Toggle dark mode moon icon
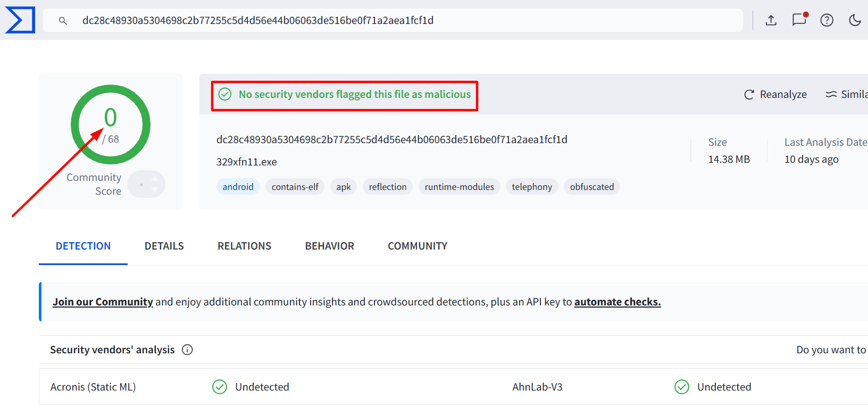The image size is (868, 406). (x=855, y=20)
